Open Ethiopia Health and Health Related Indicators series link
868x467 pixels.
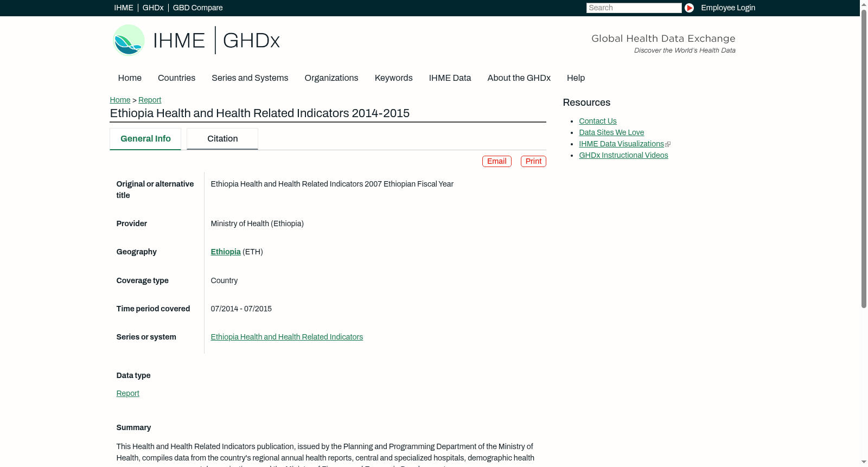pyautogui.click(x=286, y=337)
